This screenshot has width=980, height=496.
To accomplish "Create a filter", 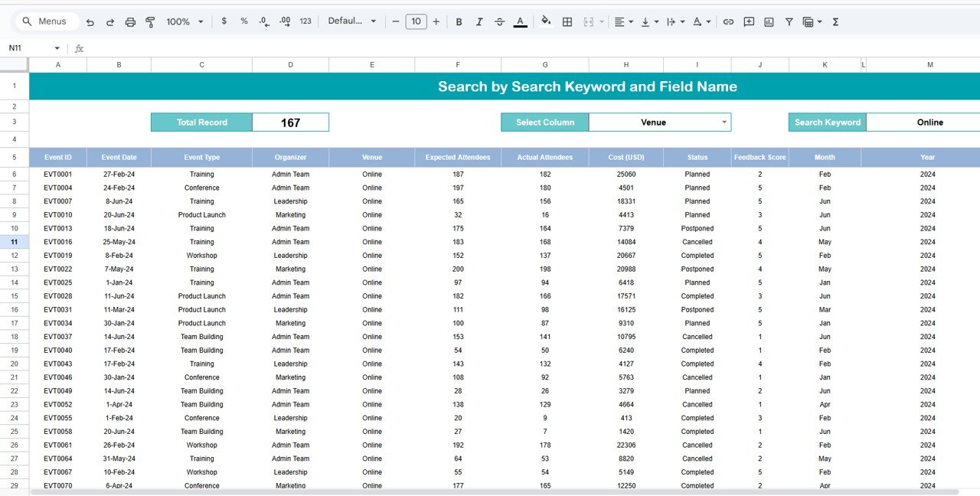I will (789, 21).
